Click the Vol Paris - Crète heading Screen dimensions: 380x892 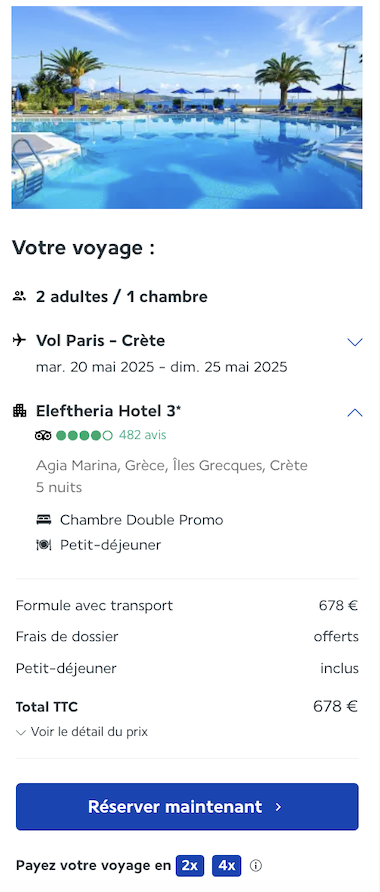101,340
